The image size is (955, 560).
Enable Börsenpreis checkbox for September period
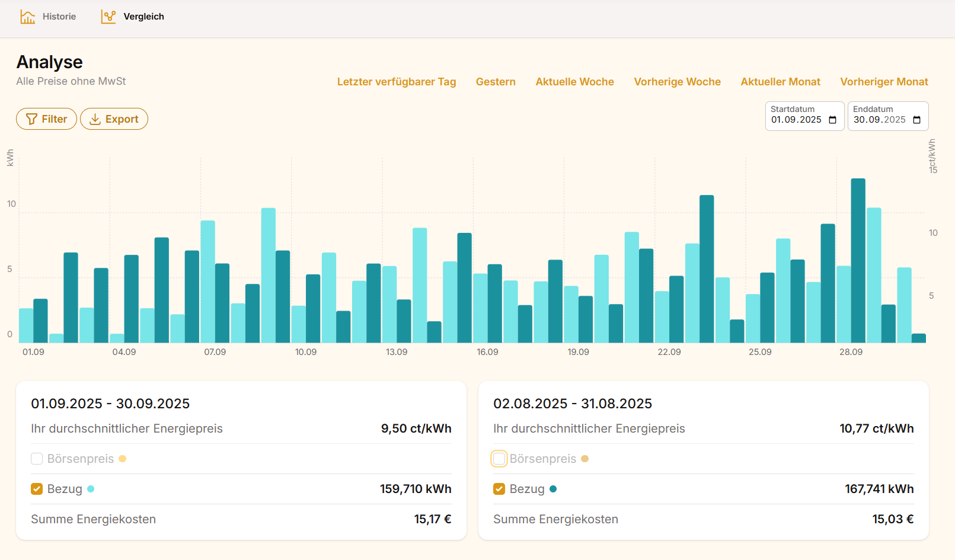[37, 459]
